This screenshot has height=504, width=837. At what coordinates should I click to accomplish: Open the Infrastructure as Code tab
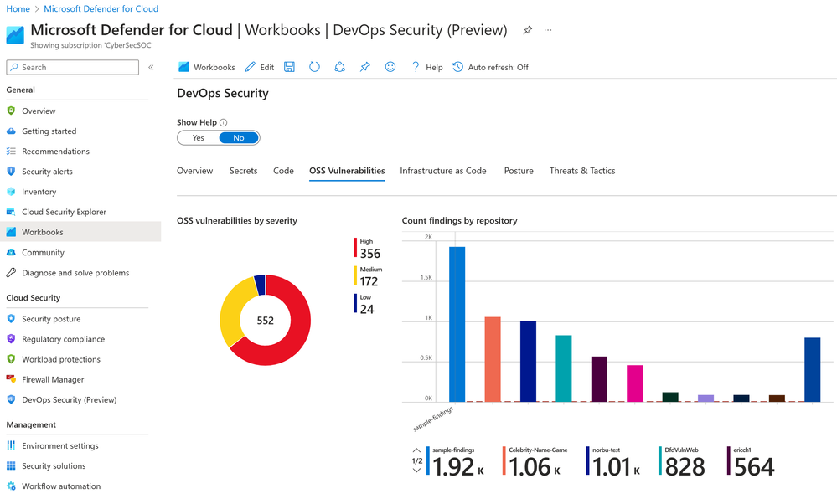[x=443, y=171]
